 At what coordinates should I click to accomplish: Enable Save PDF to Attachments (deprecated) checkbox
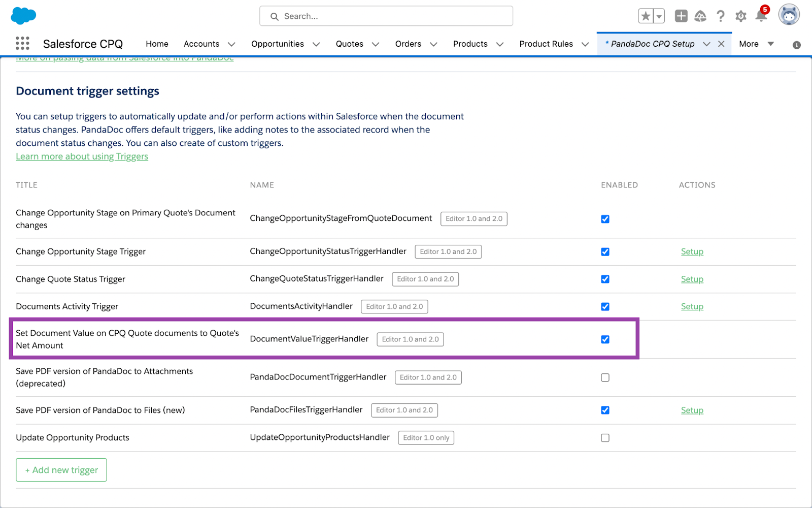coord(605,377)
